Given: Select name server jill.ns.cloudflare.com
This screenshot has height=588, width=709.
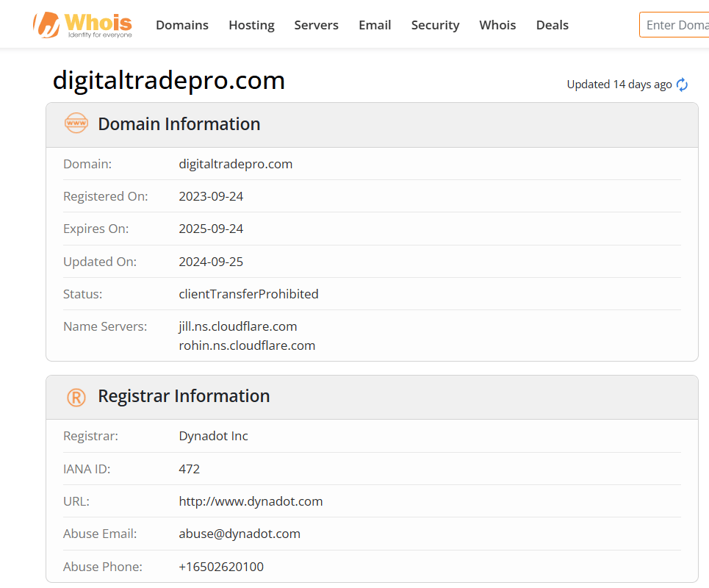Looking at the screenshot, I should [x=238, y=326].
